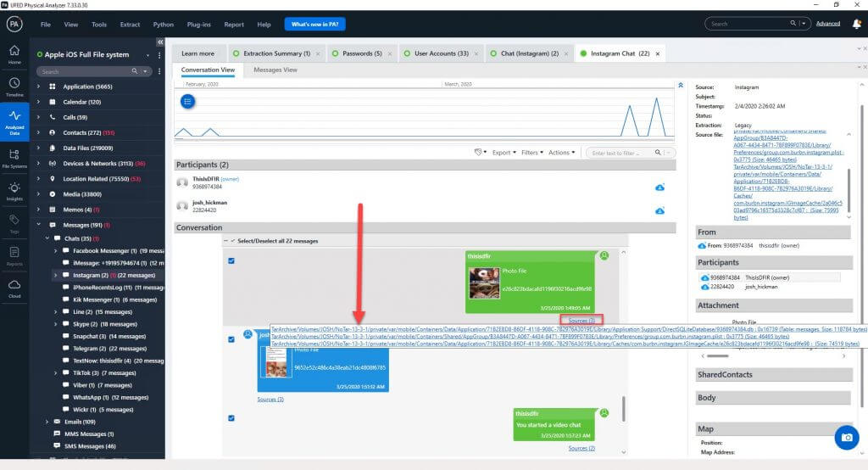Viewport: 868px width, 470px height.
Task: Click the 'Enter text to filter' input
Action: tap(620, 153)
